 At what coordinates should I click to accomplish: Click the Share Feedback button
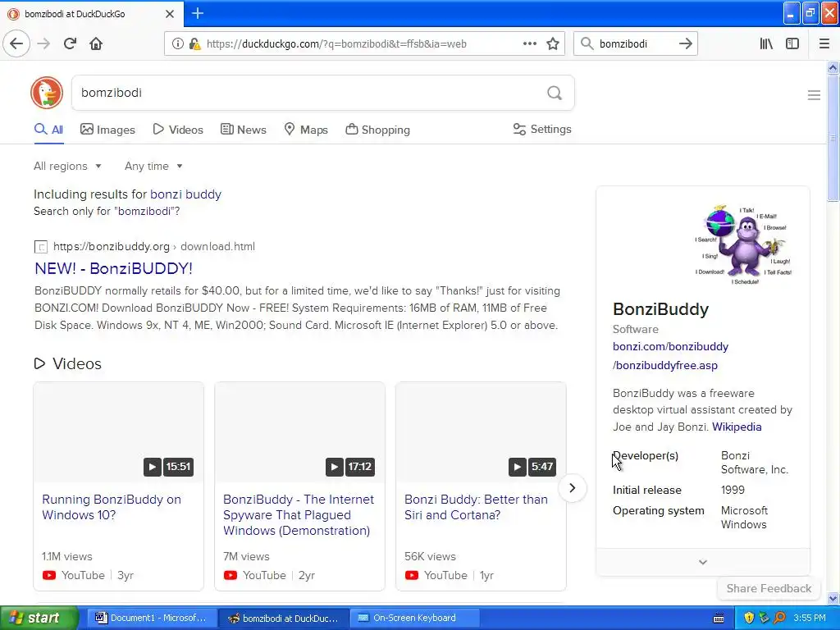click(x=769, y=588)
